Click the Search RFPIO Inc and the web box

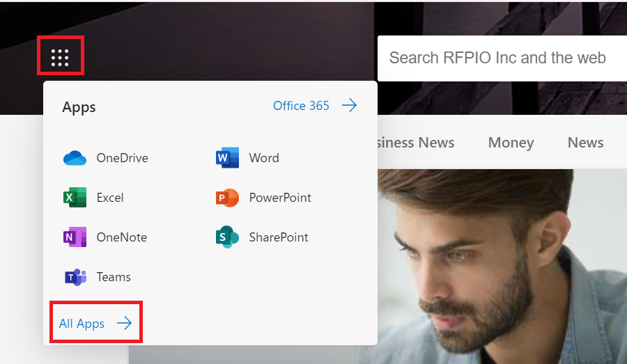click(502, 58)
